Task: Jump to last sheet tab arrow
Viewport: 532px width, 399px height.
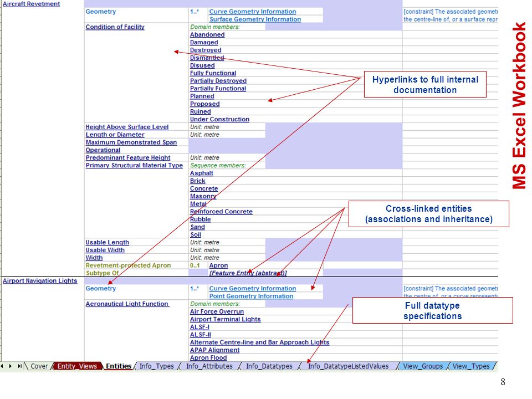Action: pyautogui.click(x=19, y=366)
